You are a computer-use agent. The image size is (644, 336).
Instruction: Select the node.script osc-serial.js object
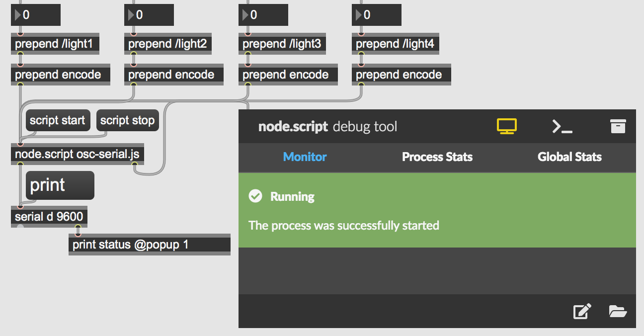pyautogui.click(x=77, y=154)
